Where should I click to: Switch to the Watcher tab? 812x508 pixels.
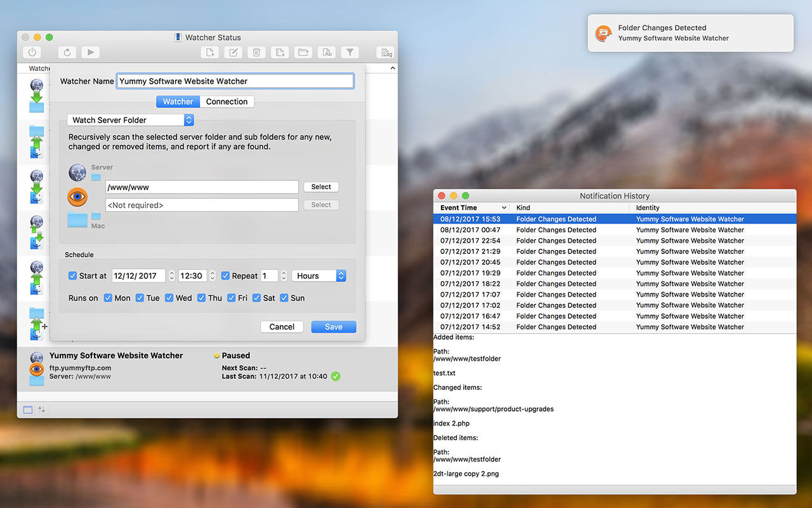[178, 102]
